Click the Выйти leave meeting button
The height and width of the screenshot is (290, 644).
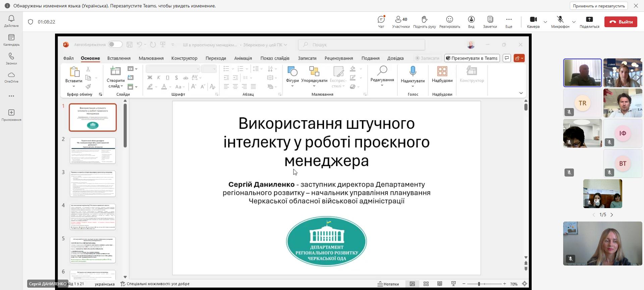point(621,22)
